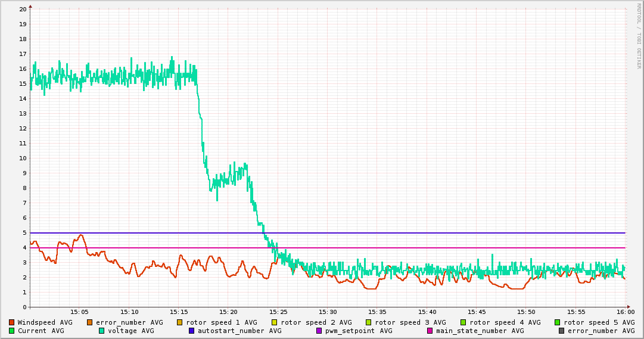Click the rotor speed 1 AVG swatch
The width and height of the screenshot is (644, 339).
pyautogui.click(x=180, y=322)
